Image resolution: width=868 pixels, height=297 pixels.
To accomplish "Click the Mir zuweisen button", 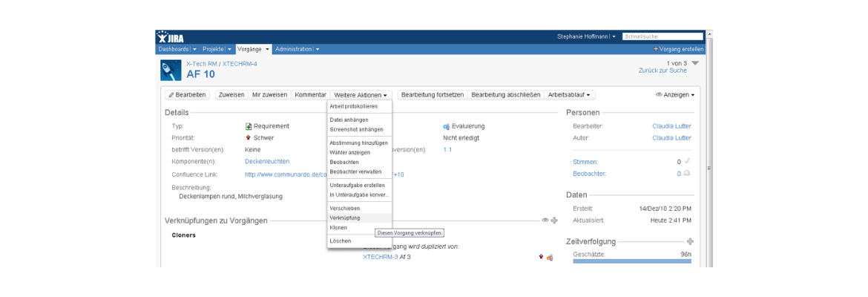I will tap(269, 95).
